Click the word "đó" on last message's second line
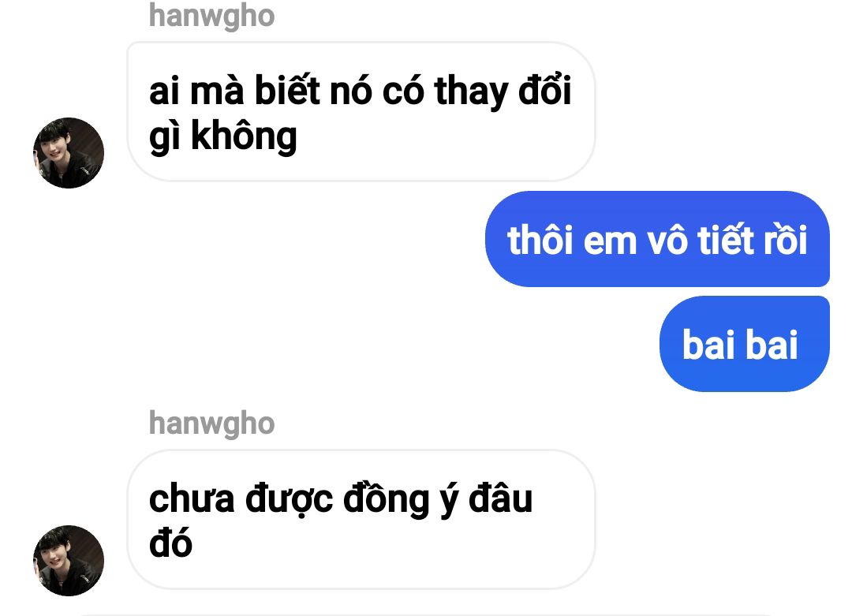 click(170, 543)
